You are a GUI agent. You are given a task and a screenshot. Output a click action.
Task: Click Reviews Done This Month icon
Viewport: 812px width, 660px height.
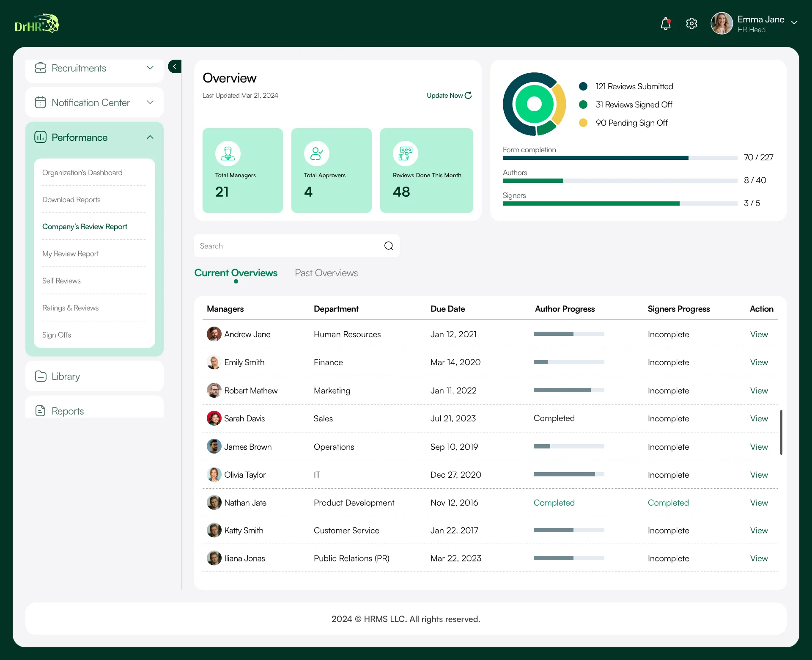pos(406,154)
